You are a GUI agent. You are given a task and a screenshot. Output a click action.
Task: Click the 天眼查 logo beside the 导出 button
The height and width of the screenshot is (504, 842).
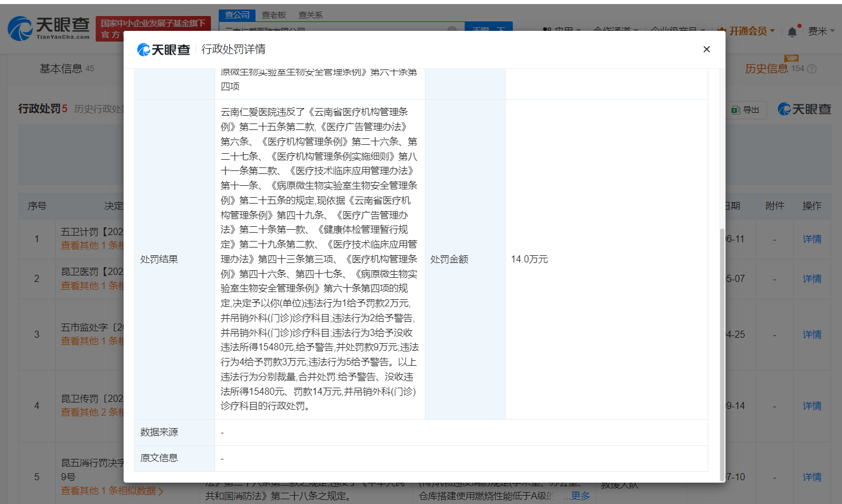[x=805, y=109]
